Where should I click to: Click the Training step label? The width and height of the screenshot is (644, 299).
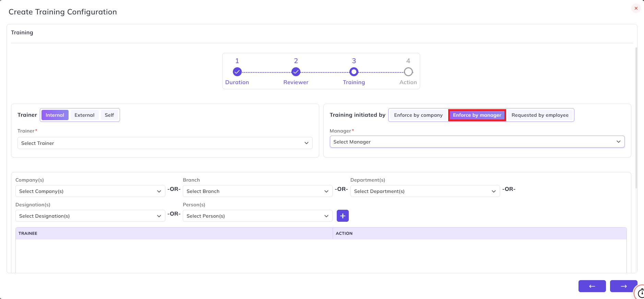354,82
